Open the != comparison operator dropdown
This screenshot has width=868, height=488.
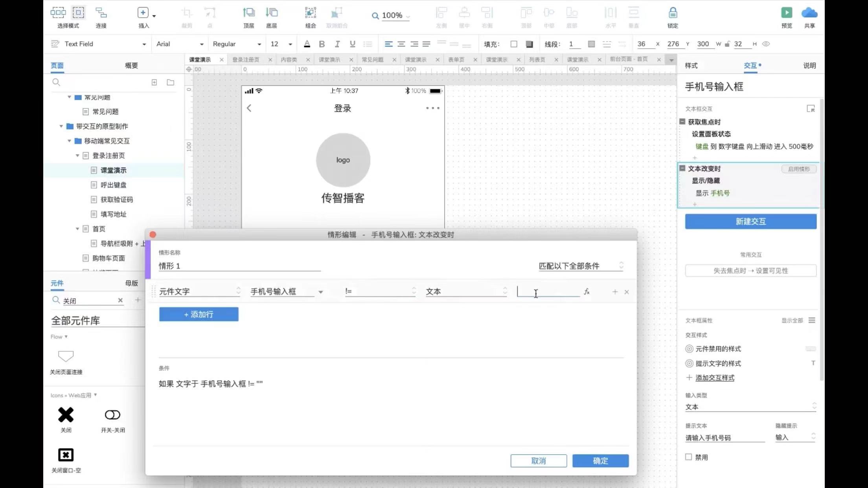380,292
